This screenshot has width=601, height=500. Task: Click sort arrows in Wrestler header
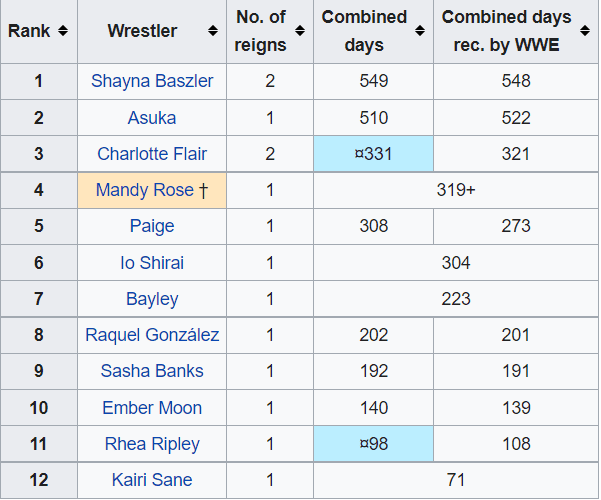coord(213,31)
